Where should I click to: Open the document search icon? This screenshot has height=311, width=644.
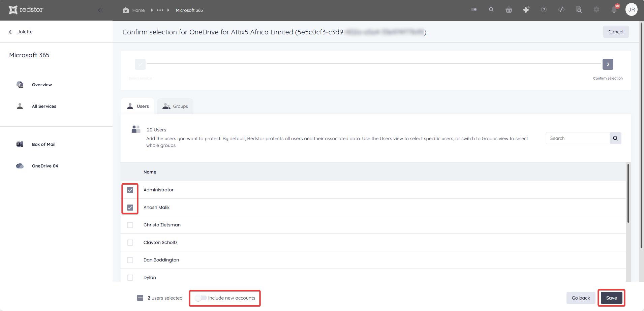coord(579,9)
